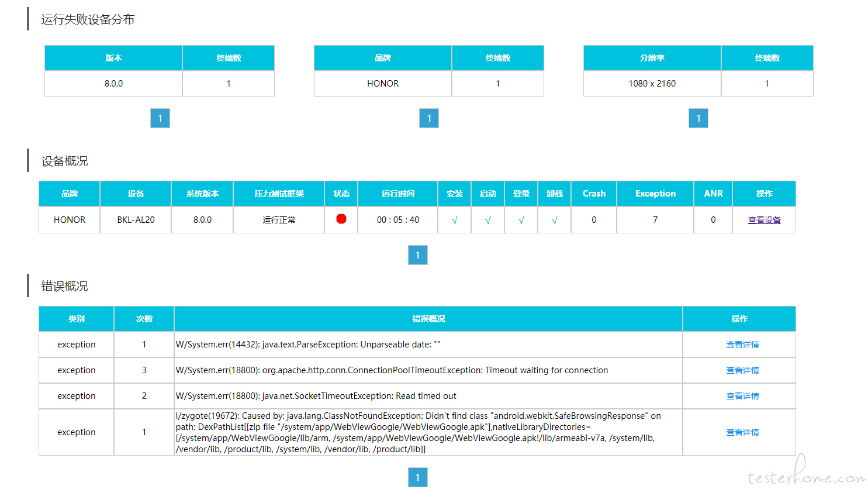
Task: Open the 查看设备 link for HONOR device
Action: click(x=764, y=221)
